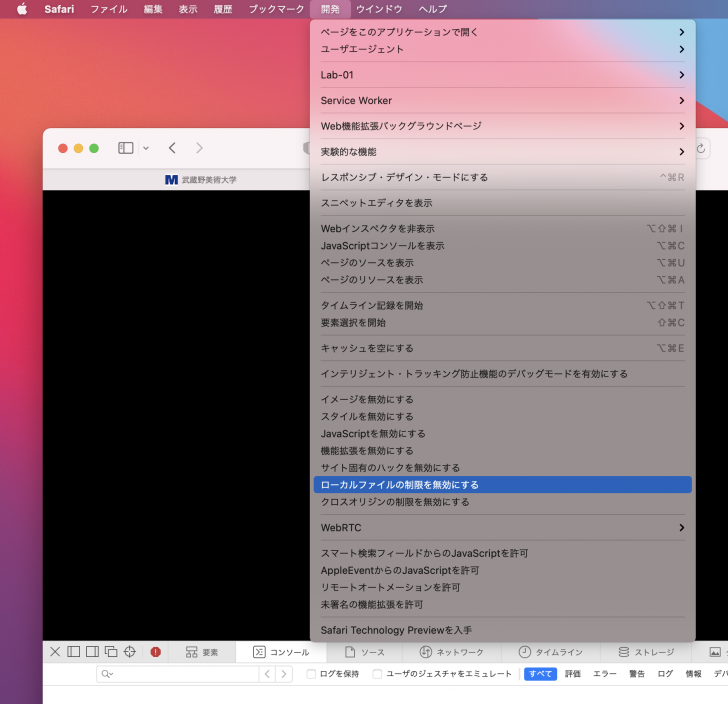Close the Web Inspector with the X icon
The image size is (728, 704).
(x=55, y=652)
